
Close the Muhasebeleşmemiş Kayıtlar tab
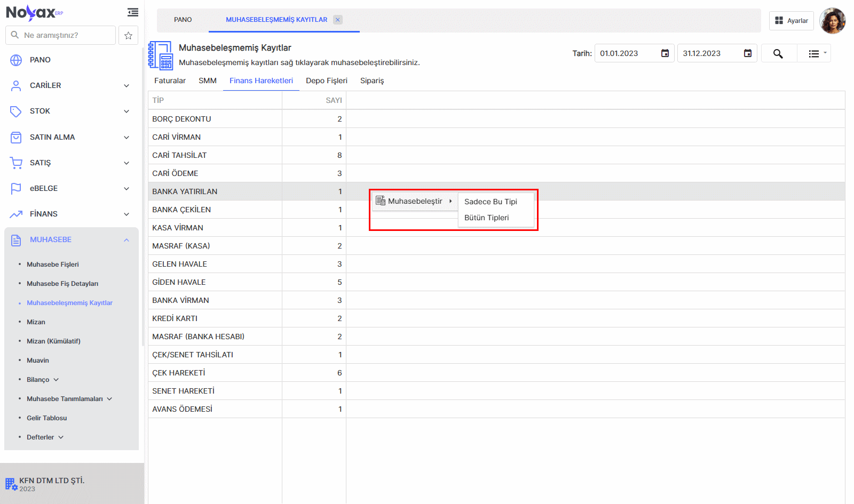(x=337, y=20)
